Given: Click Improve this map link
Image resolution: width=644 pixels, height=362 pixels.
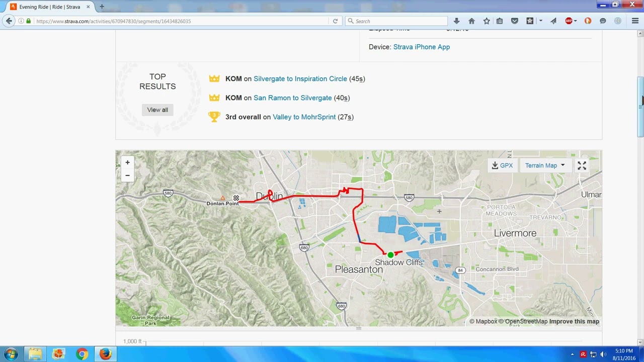Looking at the screenshot, I should pyautogui.click(x=574, y=321).
